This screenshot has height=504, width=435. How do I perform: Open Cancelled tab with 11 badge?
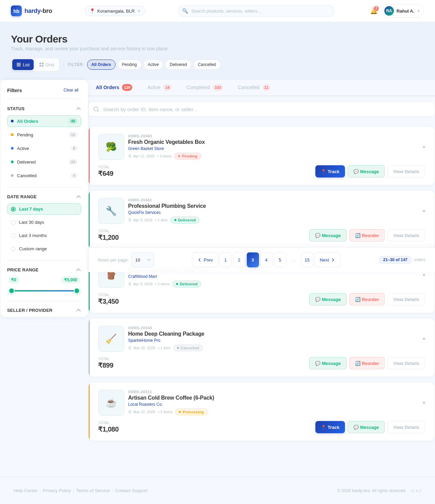[254, 87]
